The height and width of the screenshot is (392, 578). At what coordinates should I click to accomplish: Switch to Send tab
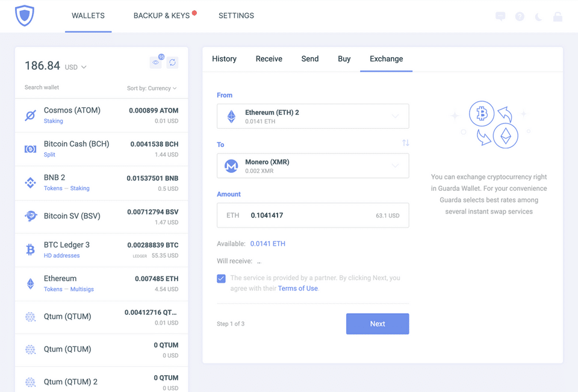310,59
